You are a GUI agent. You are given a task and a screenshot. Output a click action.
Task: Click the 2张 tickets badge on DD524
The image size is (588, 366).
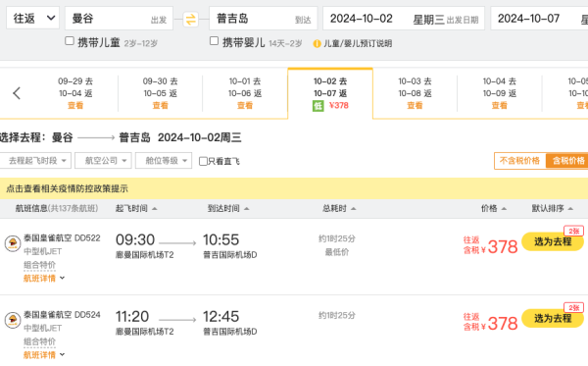573,308
